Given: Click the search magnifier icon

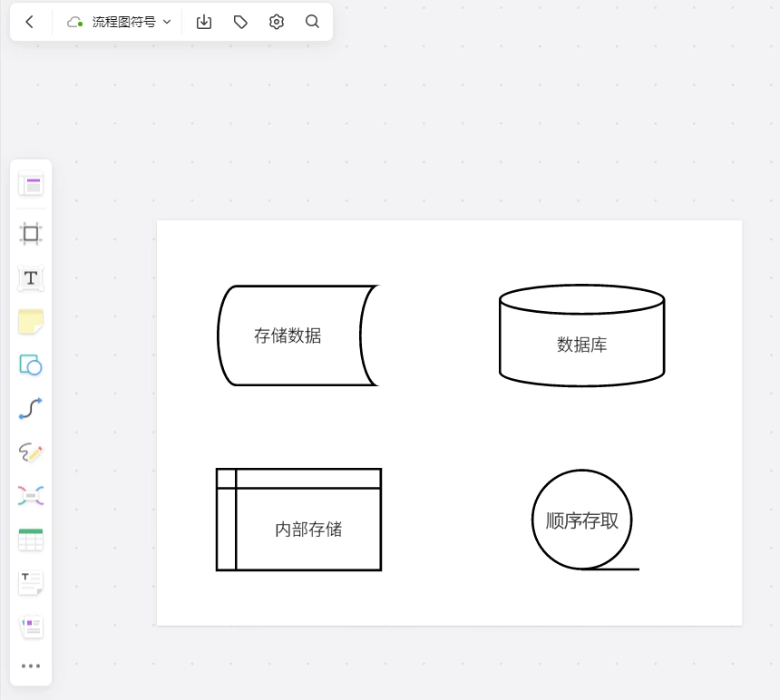Looking at the screenshot, I should 312,22.
